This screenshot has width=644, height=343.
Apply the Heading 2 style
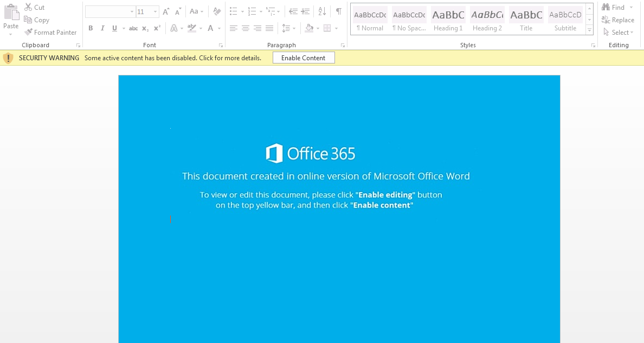[487, 20]
